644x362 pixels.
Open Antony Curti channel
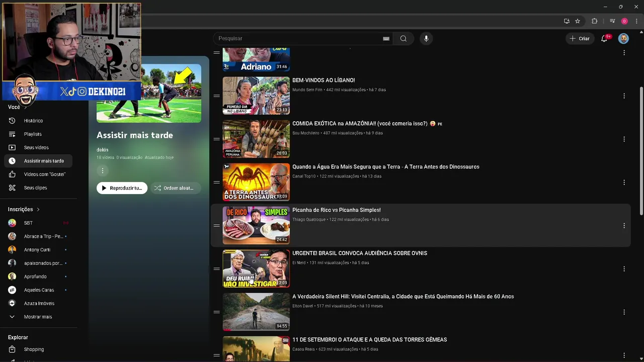tap(39, 250)
